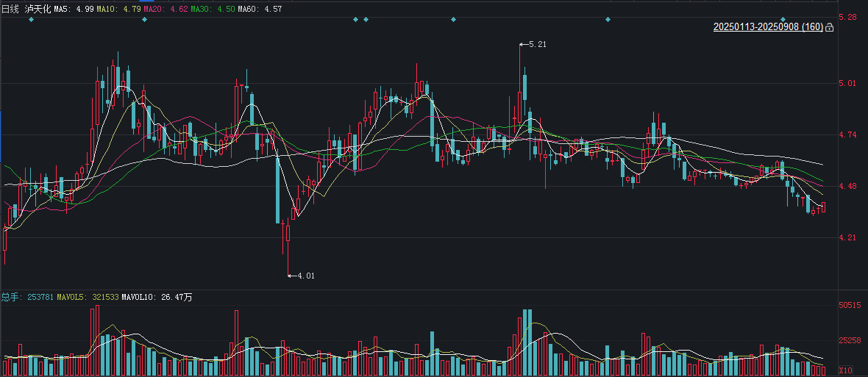
Task: Toggle the magenta MA20 indicator label
Action: click(166, 8)
